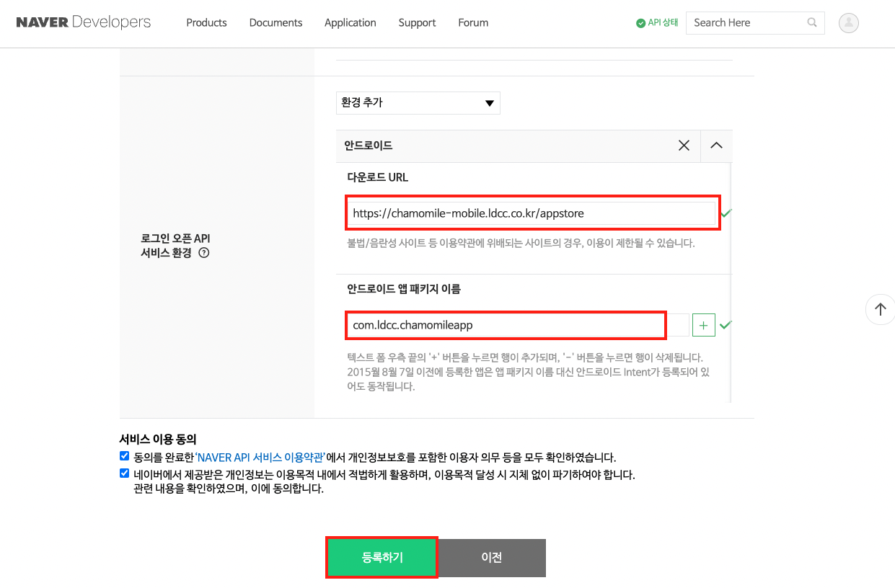The height and width of the screenshot is (588, 895).
Task: Click the help icon beside 서비스 환경
Action: [x=203, y=253]
